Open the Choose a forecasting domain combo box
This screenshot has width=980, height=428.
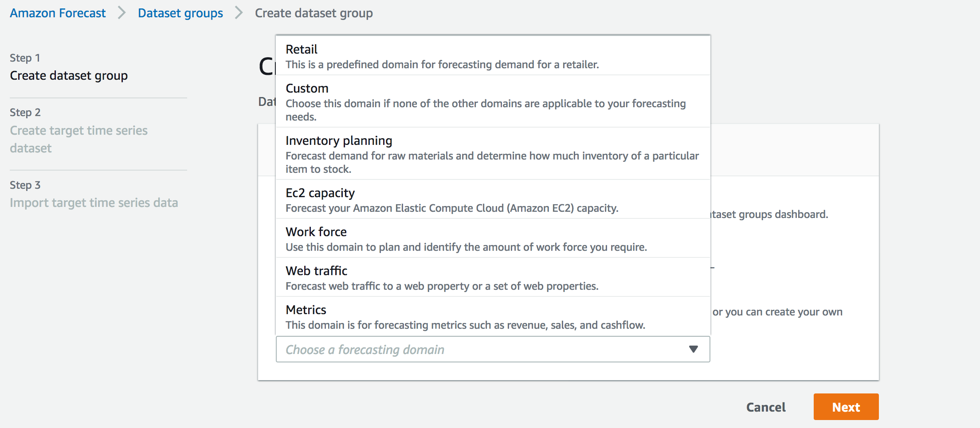(x=493, y=349)
